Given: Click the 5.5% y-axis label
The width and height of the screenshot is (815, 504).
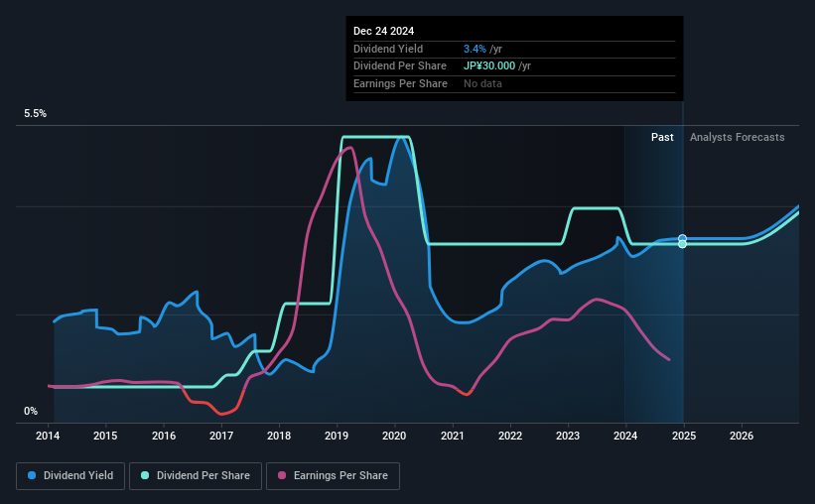Looking at the screenshot, I should click(36, 114).
